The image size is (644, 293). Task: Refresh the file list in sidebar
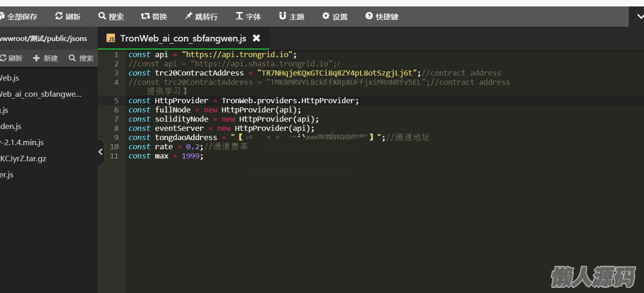11,58
